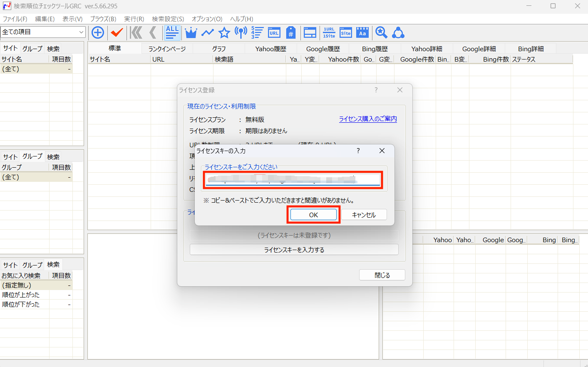
Task: Click the license key input field
Action: (293, 180)
